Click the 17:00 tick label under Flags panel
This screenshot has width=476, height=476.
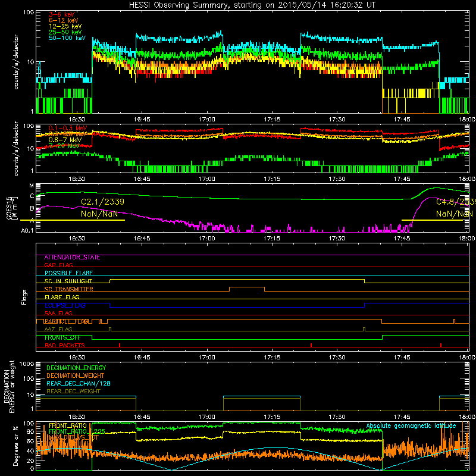206,358
